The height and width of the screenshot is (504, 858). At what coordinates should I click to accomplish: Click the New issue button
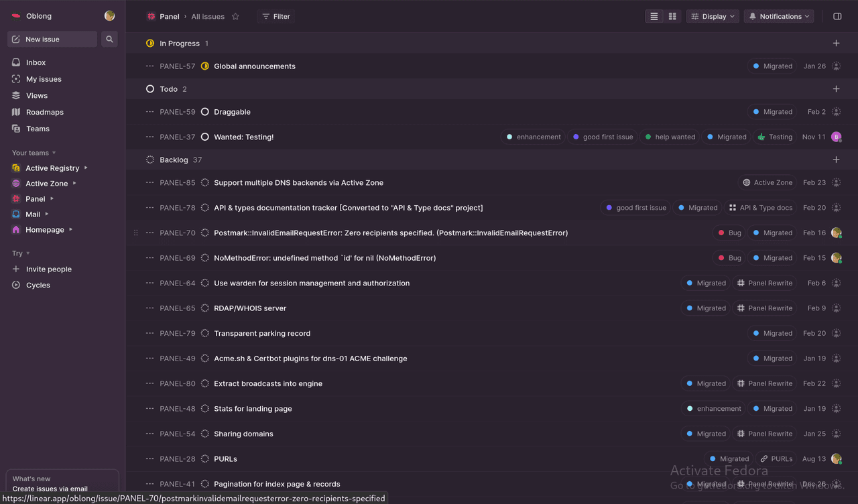(52, 40)
